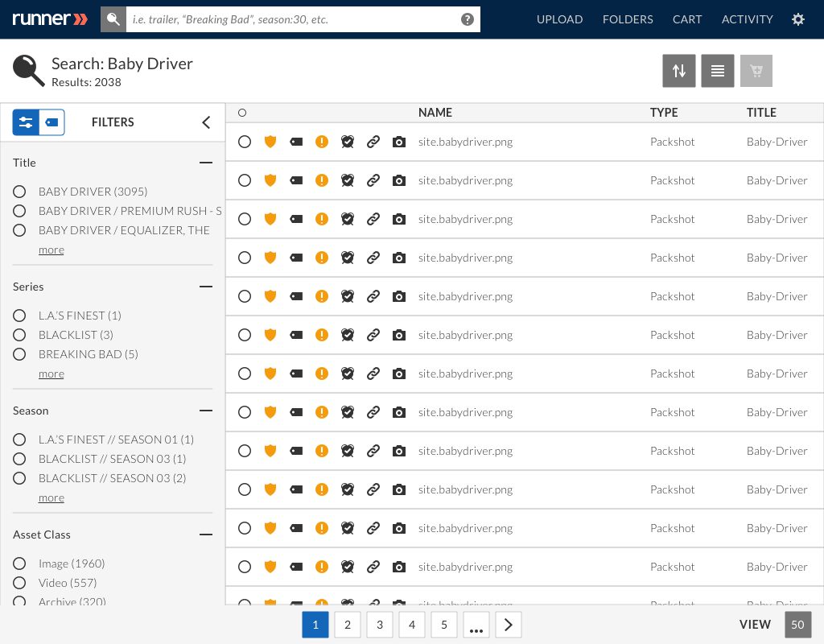Click the sort order arrows button
This screenshot has height=644, width=824.
click(x=679, y=71)
